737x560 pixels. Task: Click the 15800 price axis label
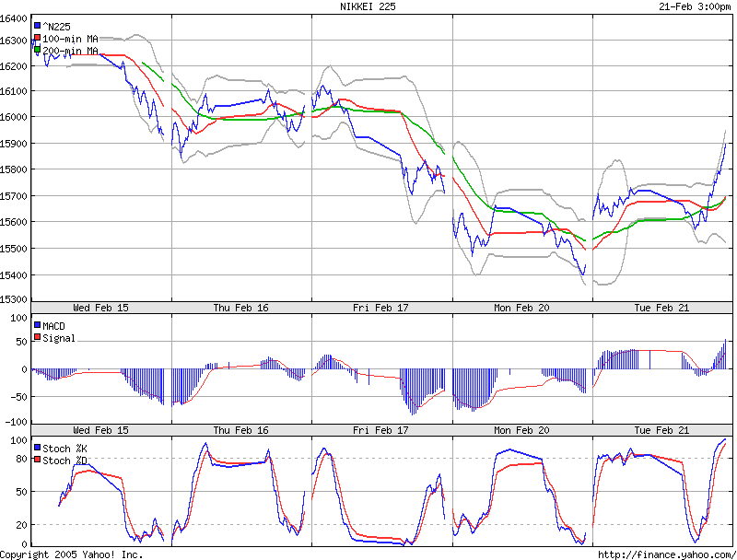14,169
